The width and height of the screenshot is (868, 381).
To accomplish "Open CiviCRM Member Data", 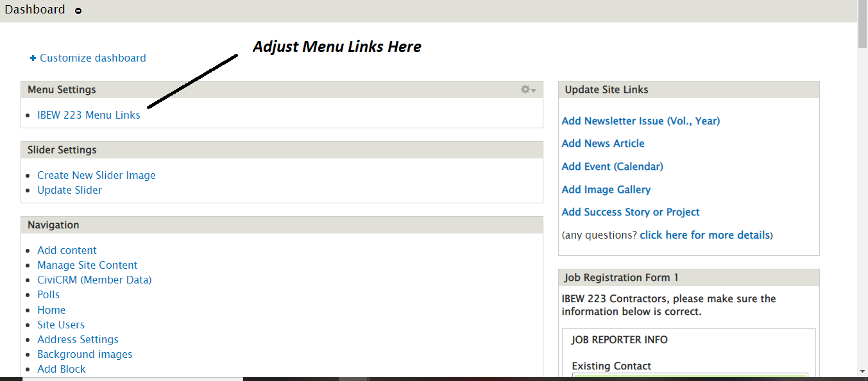I will click(x=94, y=280).
